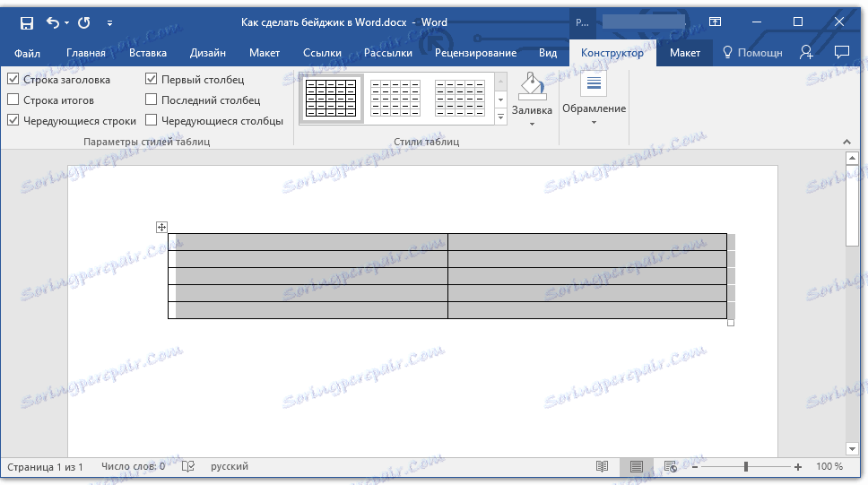Disable Чередующиеся строки

click(x=13, y=120)
